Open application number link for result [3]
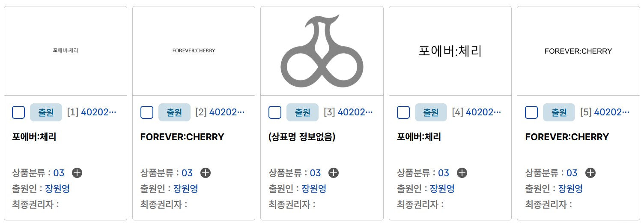This screenshot has width=644, height=223. pyautogui.click(x=355, y=112)
